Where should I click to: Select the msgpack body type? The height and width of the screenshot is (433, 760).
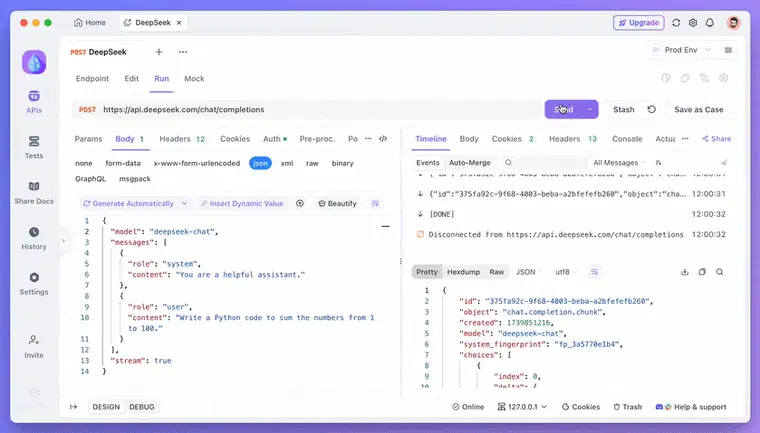[x=135, y=179]
